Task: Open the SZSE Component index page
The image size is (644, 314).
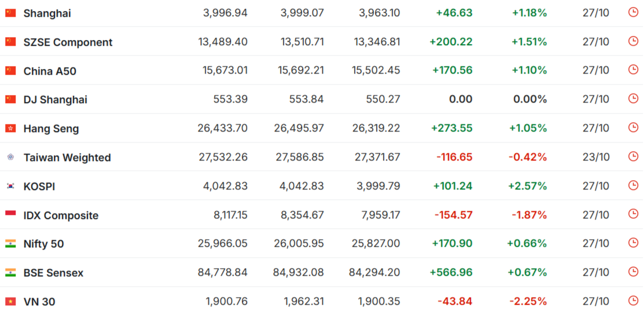Action: tap(68, 42)
